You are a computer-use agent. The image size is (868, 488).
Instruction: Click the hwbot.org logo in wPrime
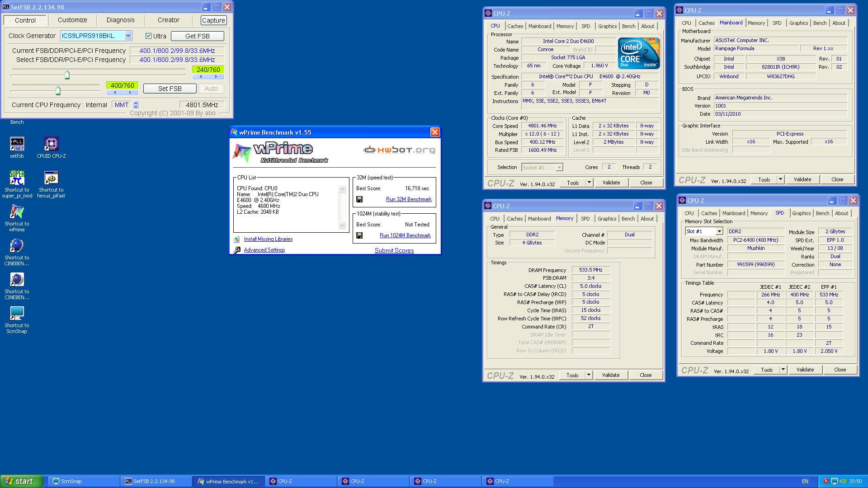click(400, 150)
